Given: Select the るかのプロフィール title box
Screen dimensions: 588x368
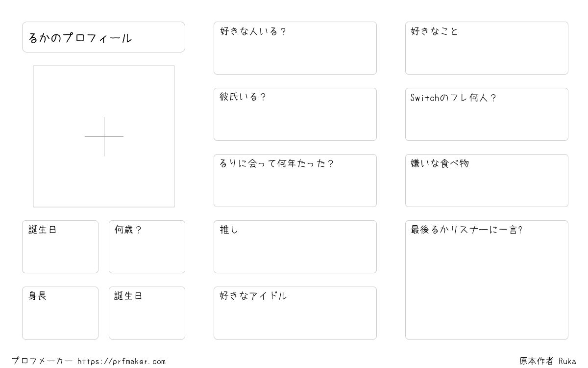Looking at the screenshot, I should click(103, 37).
